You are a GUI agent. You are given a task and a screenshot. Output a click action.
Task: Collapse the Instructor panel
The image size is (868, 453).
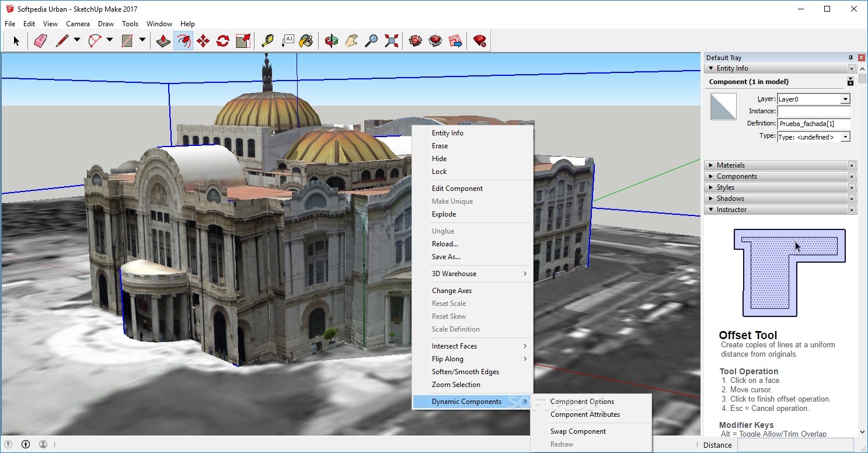click(x=711, y=210)
